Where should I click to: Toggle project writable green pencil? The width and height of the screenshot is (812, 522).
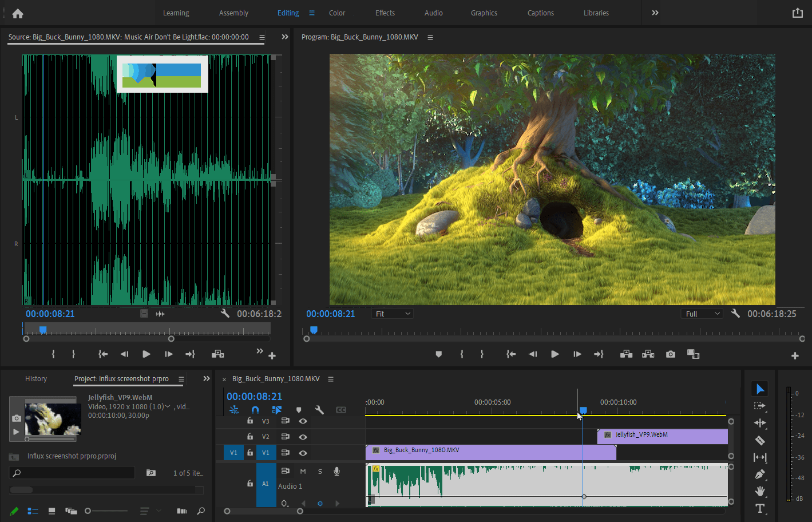click(x=14, y=511)
